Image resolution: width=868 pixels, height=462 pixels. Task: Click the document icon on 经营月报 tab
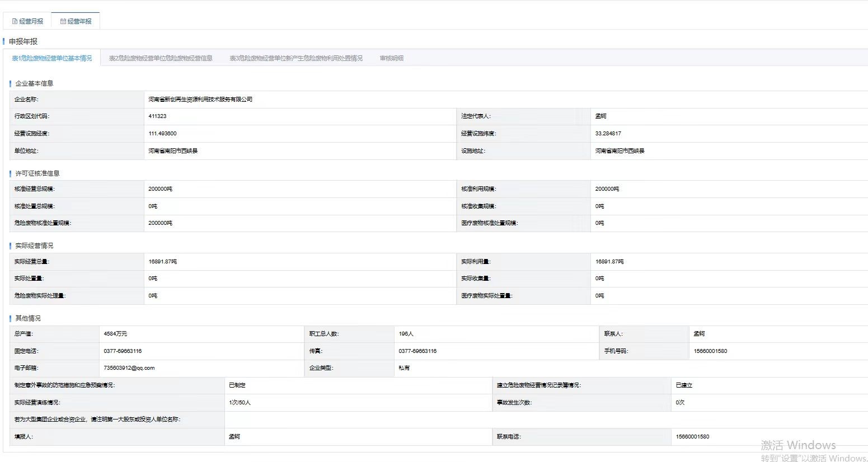15,21
